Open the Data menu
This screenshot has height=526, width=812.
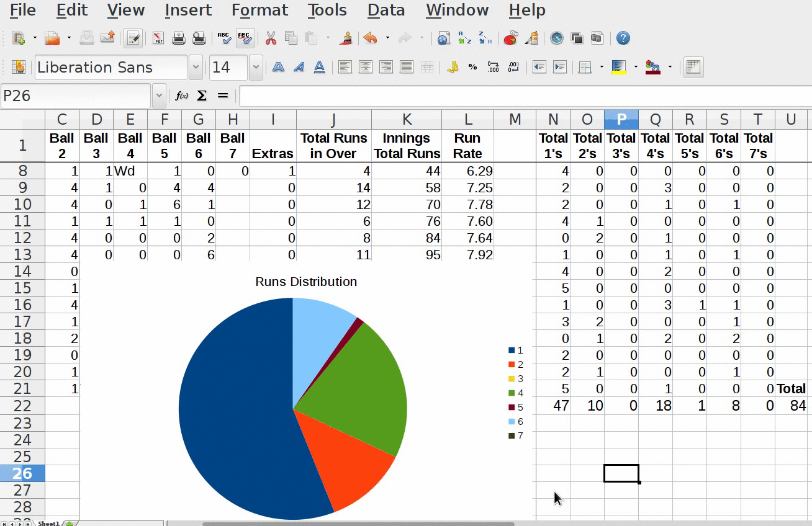(x=386, y=11)
